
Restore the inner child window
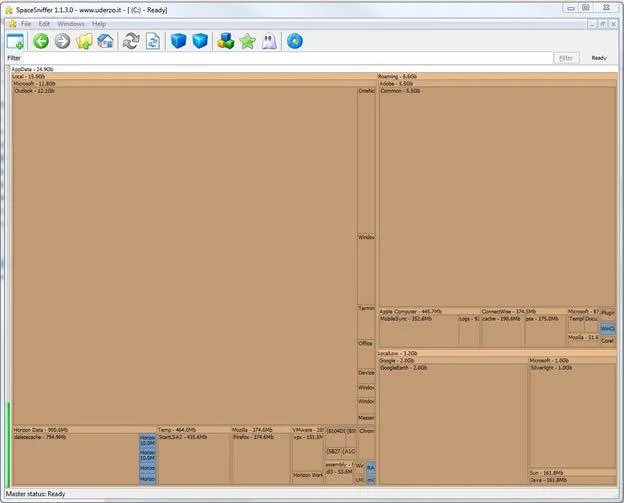(603, 24)
